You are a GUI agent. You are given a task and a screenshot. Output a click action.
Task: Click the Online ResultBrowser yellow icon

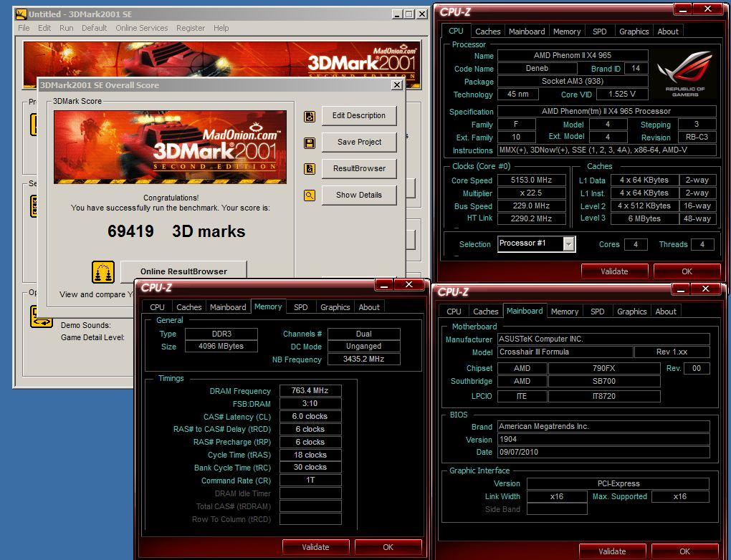103,272
